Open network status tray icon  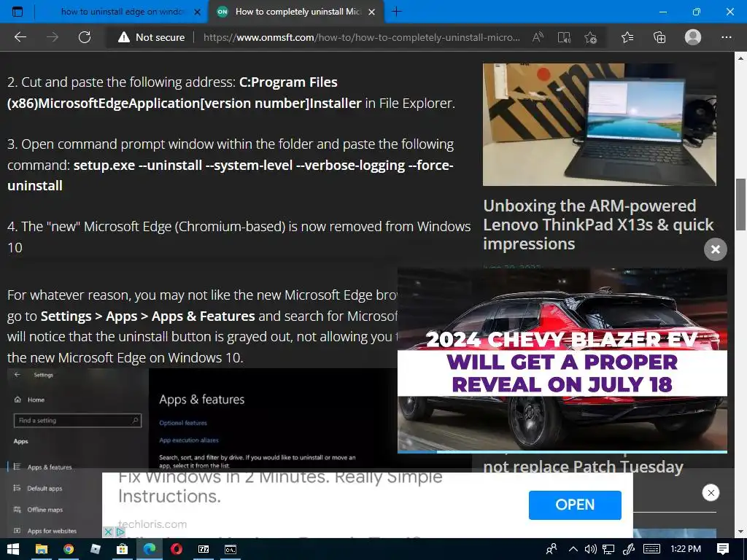[x=608, y=549]
